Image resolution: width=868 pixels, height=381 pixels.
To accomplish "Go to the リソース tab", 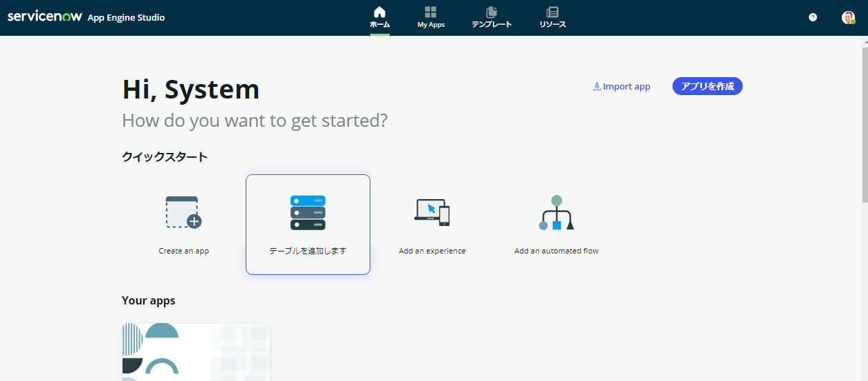I will pos(552,18).
